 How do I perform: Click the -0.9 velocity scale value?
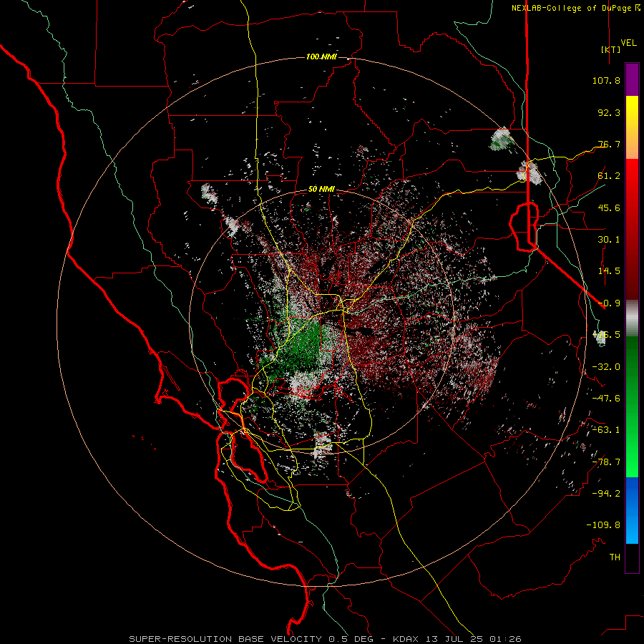point(609,303)
